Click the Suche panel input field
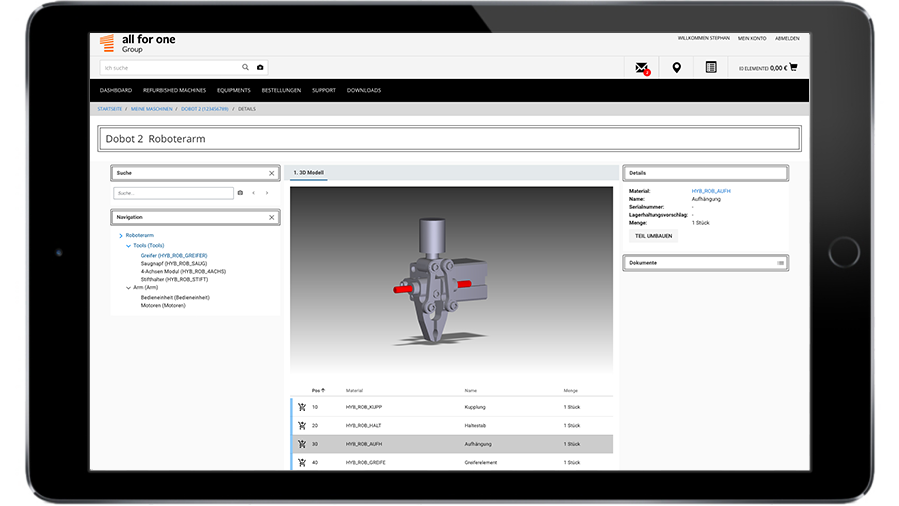This screenshot has height=506, width=899. pos(173,193)
